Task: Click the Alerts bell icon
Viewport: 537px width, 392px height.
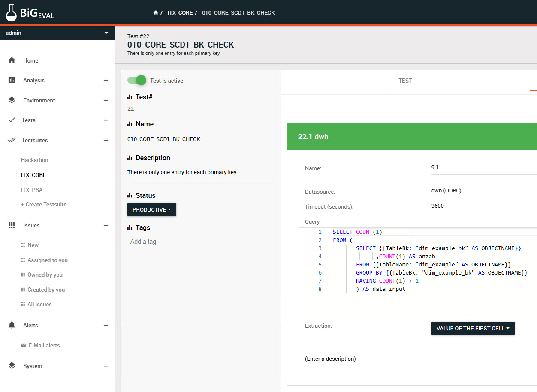Action: click(x=12, y=325)
